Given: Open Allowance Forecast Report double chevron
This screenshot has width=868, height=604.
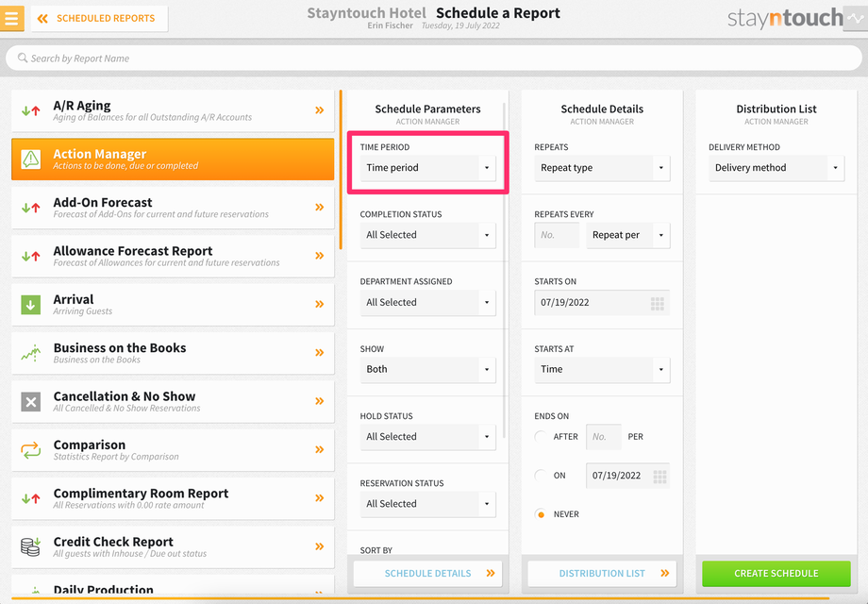Looking at the screenshot, I should click(320, 256).
